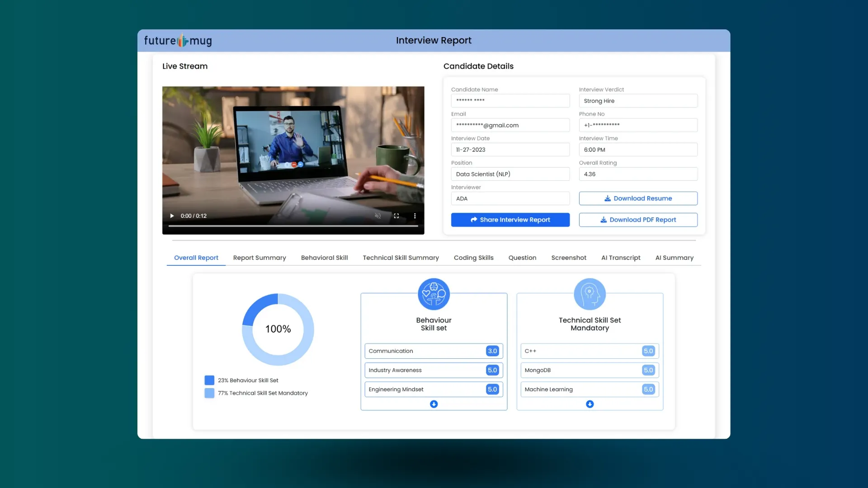
Task: Unmute the live stream video audio
Action: (x=378, y=216)
